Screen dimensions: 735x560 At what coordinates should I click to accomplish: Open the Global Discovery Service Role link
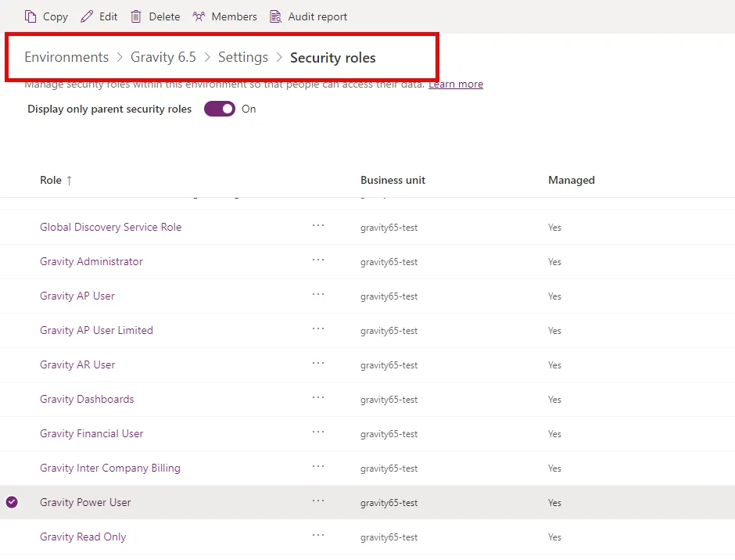tap(110, 227)
